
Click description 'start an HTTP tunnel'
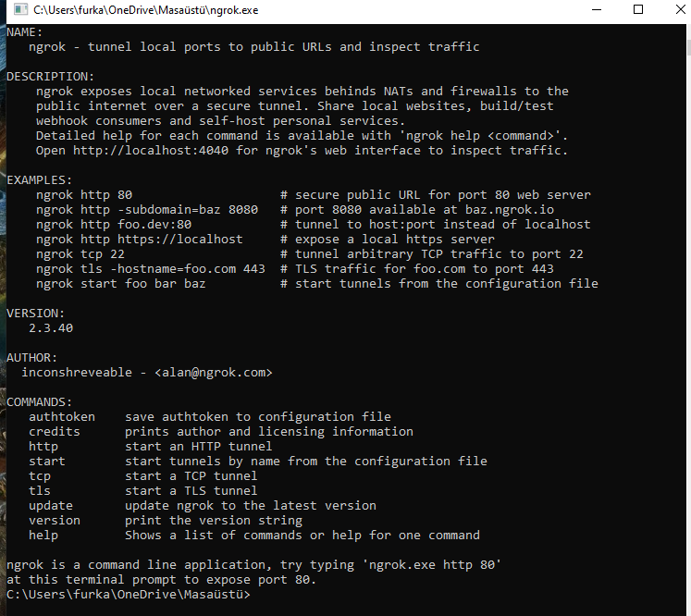coord(199,447)
